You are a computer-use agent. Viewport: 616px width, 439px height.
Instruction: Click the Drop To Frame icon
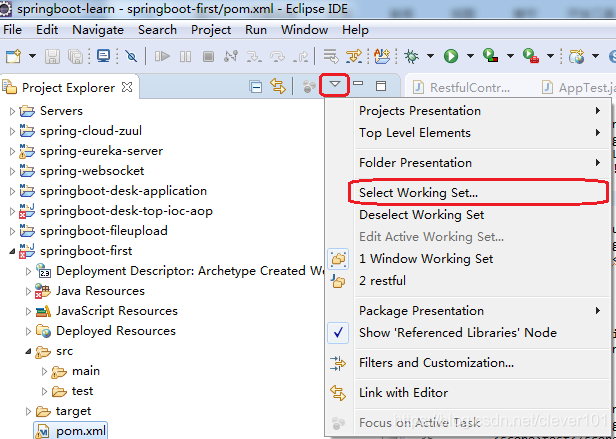[x=331, y=56]
